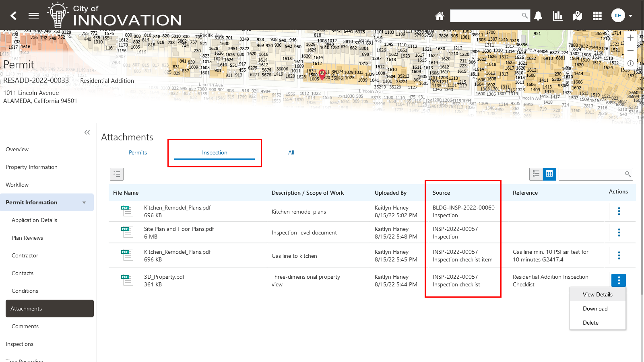Go to the home page icon
644x362 pixels.
(x=440, y=16)
